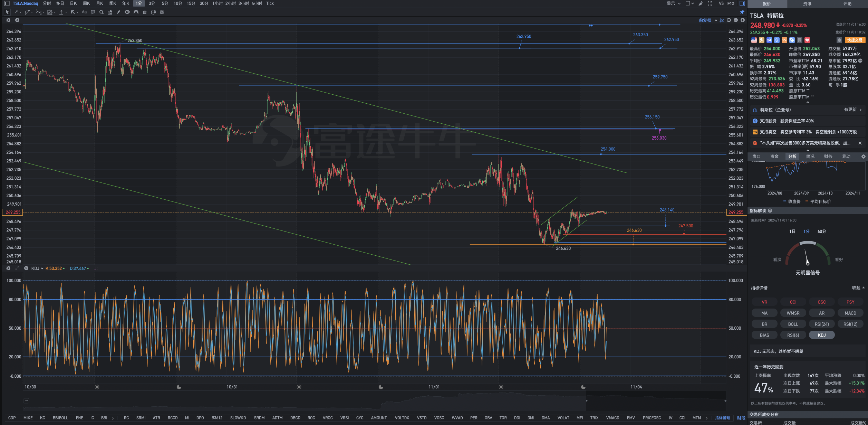Open the price alert bell icon
Screen dimensions: 868x425
pos(839,40)
